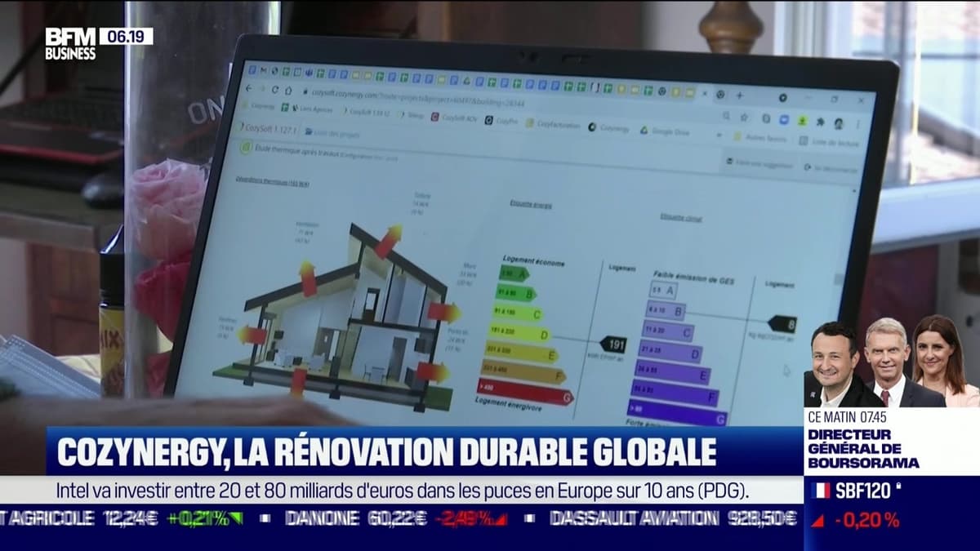Image resolution: width=980 pixels, height=551 pixels.
Task: Click the Logement économe label
Action: click(x=533, y=262)
